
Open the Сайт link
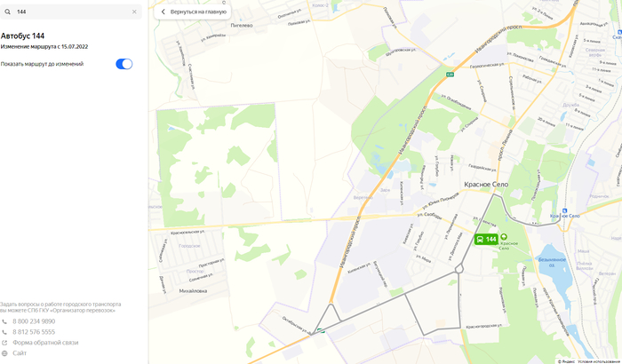click(x=20, y=353)
